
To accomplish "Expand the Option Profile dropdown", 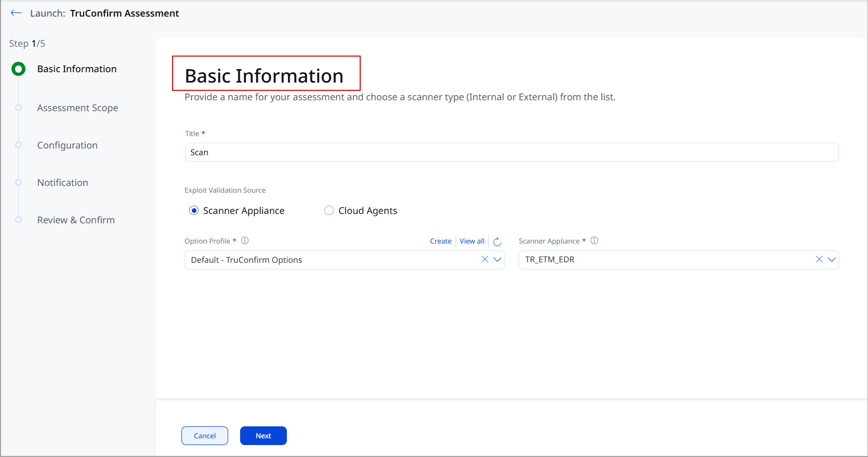I will tap(497, 260).
